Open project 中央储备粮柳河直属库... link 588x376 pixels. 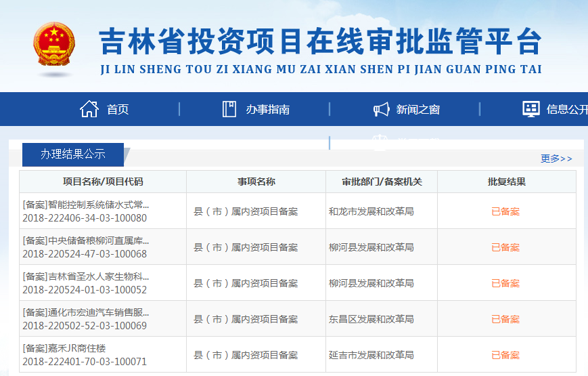click(x=86, y=241)
